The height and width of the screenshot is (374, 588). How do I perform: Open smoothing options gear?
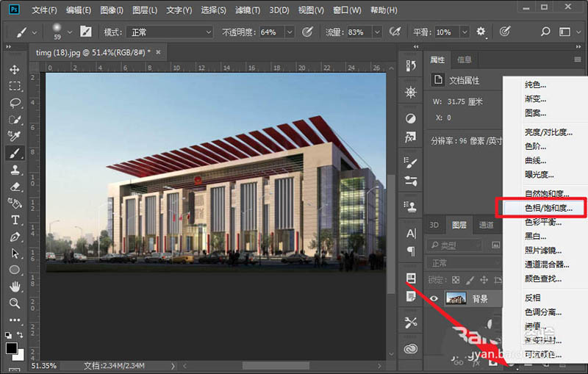pyautogui.click(x=481, y=32)
